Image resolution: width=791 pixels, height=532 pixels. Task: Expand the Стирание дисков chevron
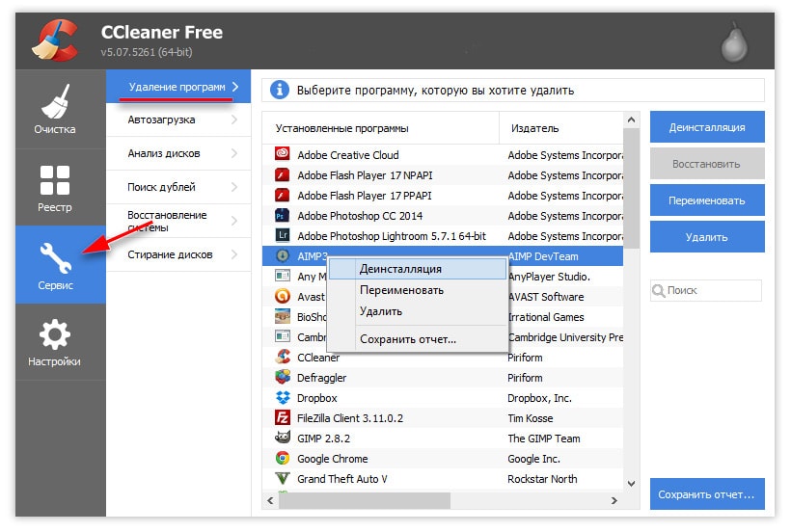pyautogui.click(x=234, y=254)
